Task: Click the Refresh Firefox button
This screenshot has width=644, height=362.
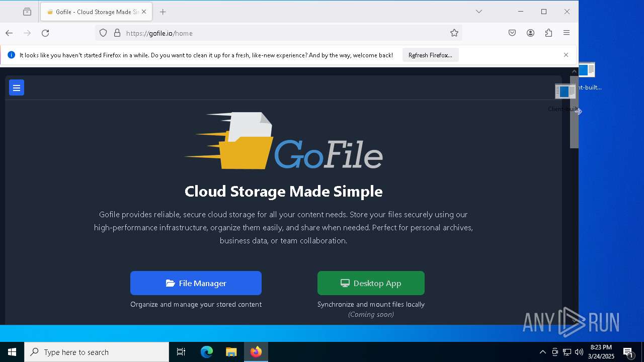Action: [430, 55]
